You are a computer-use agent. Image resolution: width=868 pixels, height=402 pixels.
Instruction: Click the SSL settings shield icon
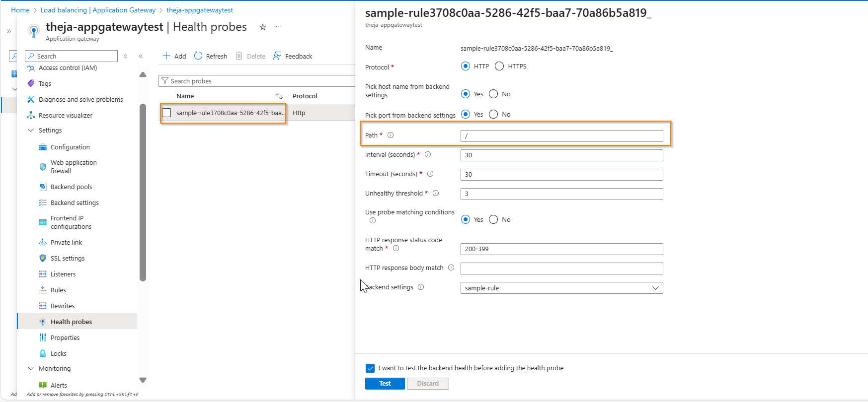(x=43, y=259)
